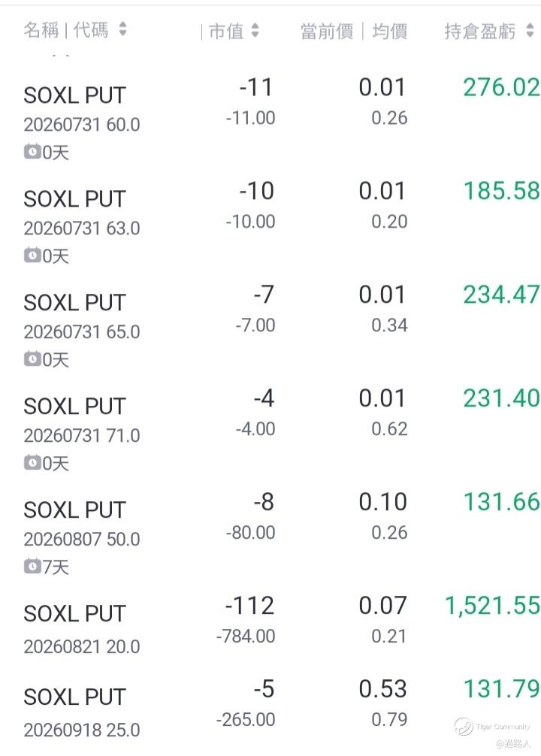Open SOXL PUT 20260807 50.0 position
The image size is (541, 756).
[x=270, y=531]
